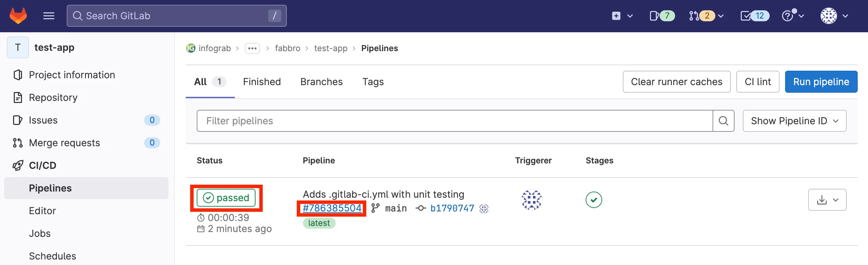The height and width of the screenshot is (265, 868).
Task: Click the green passed stage check icon
Action: point(594,200)
